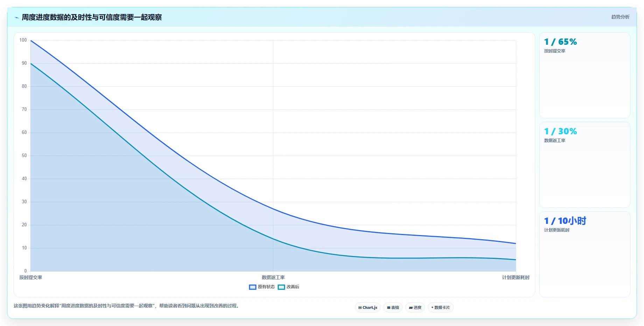Viewport: 644px width, 326px height.
Task: Toggle the 改善后 legend color box
Action: click(281, 287)
